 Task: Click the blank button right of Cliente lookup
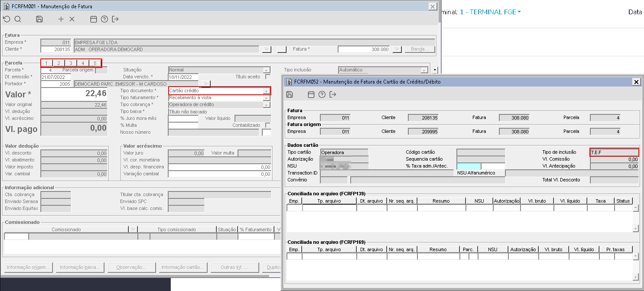[282, 49]
